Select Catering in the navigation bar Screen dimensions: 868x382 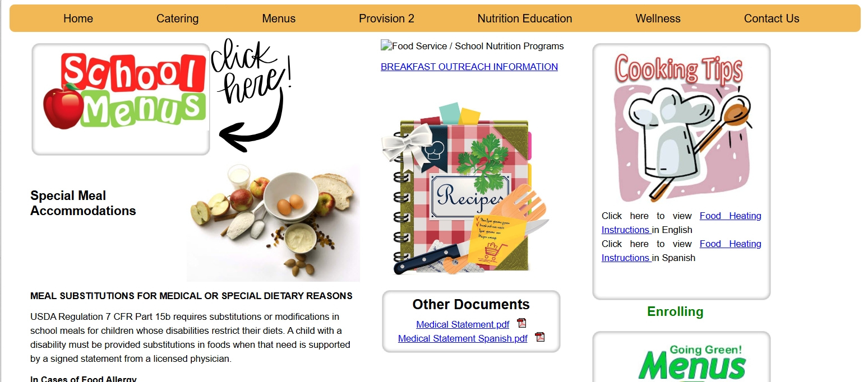[x=177, y=18]
